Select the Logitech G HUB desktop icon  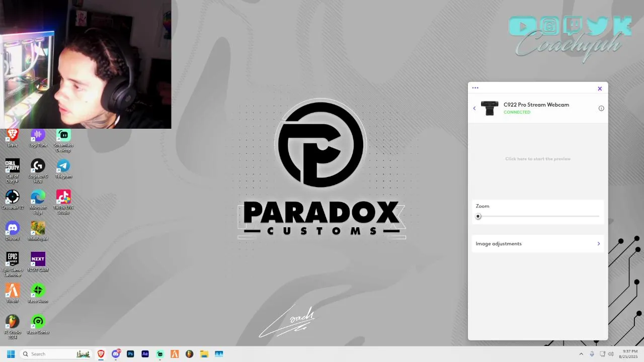coord(38,171)
